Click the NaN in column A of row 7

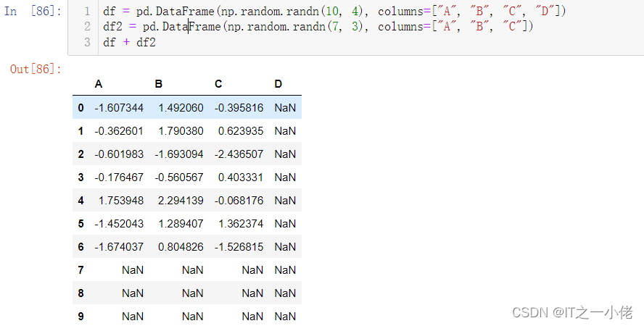pyautogui.click(x=133, y=269)
